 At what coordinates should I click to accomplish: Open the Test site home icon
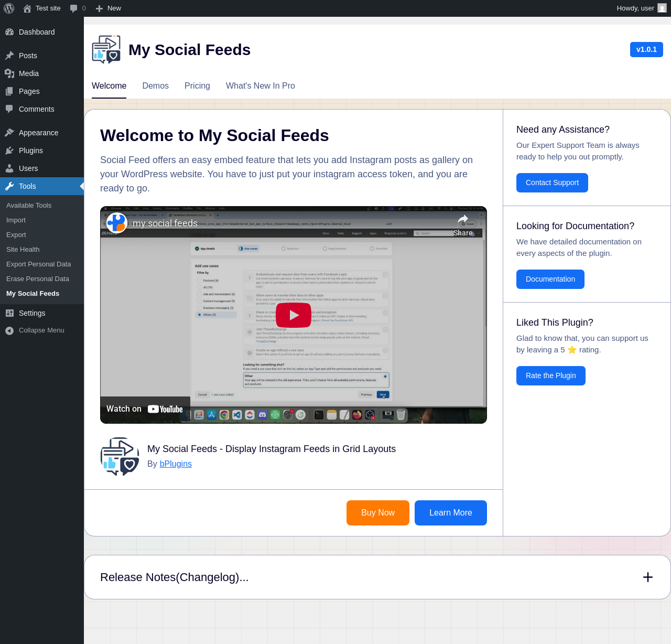coord(27,8)
